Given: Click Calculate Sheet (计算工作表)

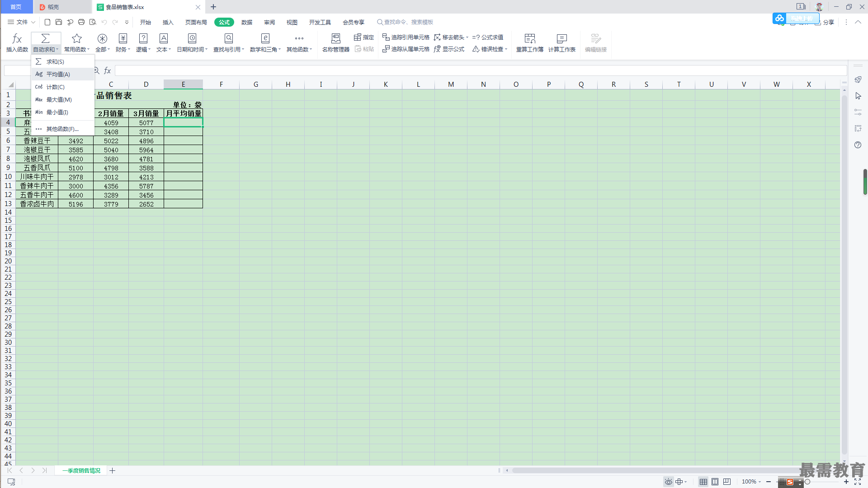Looking at the screenshot, I should pyautogui.click(x=562, y=43).
